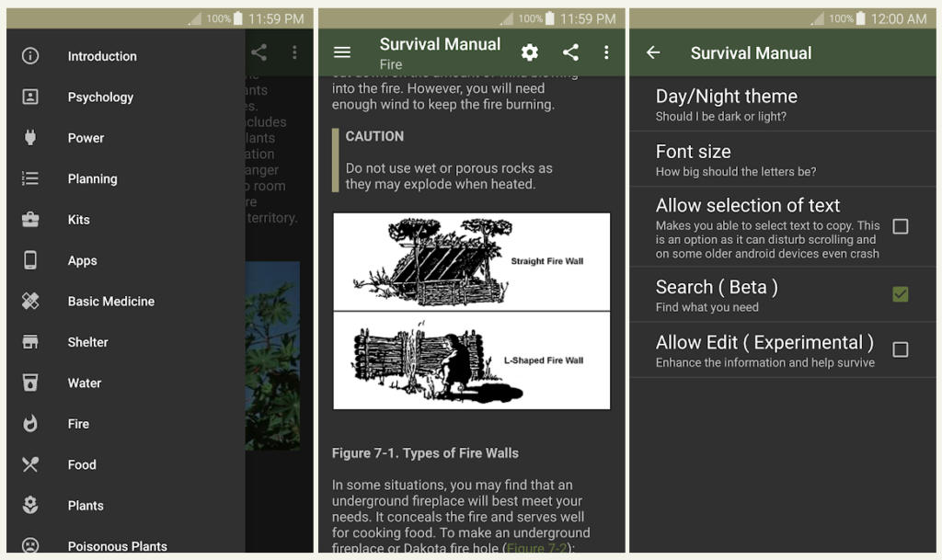This screenshot has width=942, height=560.
Task: Open Water chapter label
Action: click(x=84, y=383)
